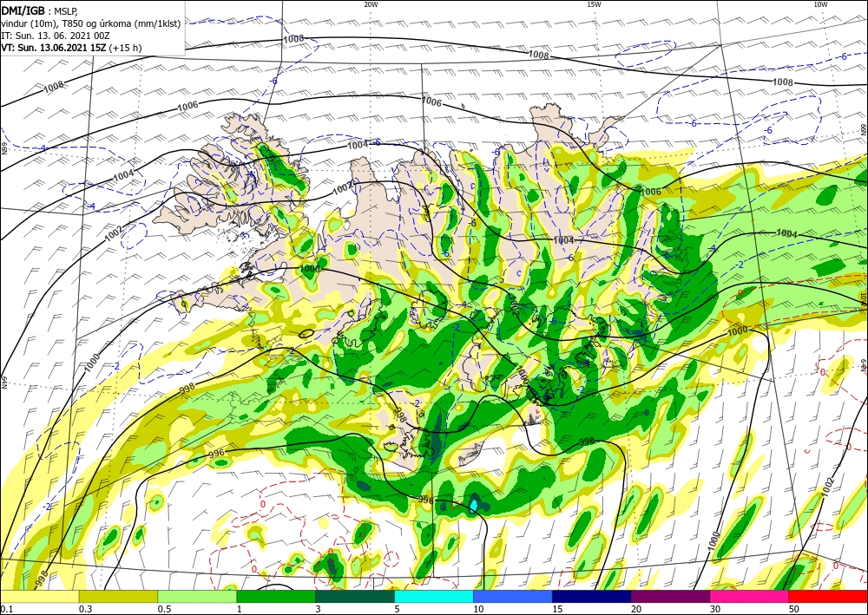
Task: Click the legend value '15'
Action: pos(557,609)
